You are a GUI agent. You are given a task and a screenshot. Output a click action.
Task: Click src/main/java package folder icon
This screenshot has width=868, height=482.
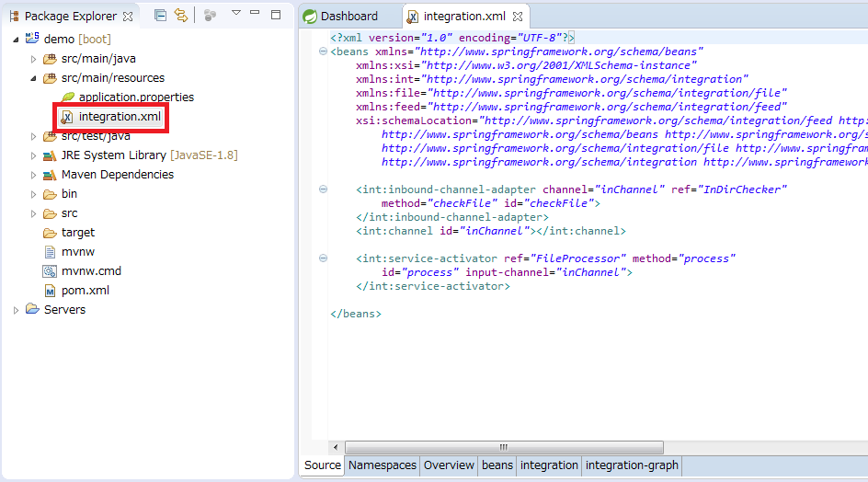[x=50, y=59]
